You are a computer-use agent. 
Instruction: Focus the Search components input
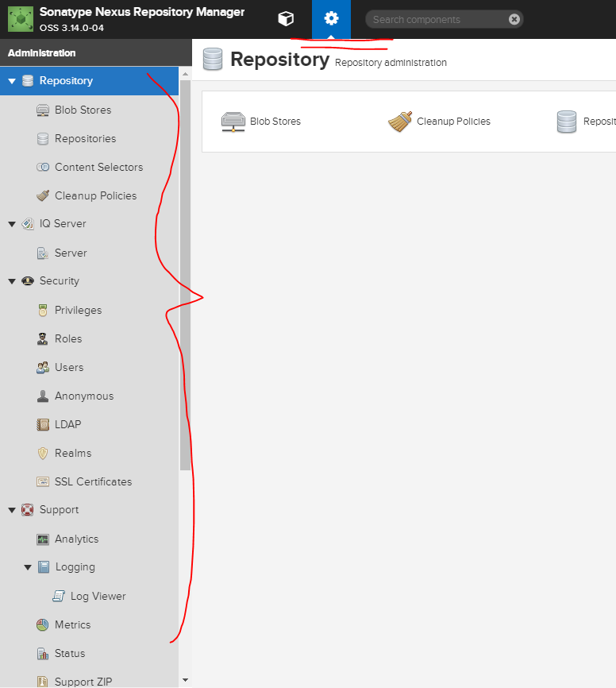coord(438,19)
